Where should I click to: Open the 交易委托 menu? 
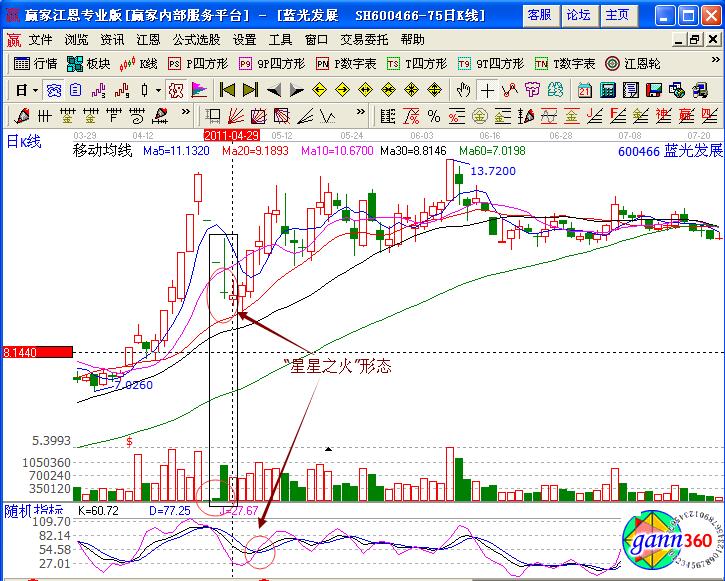(364, 39)
